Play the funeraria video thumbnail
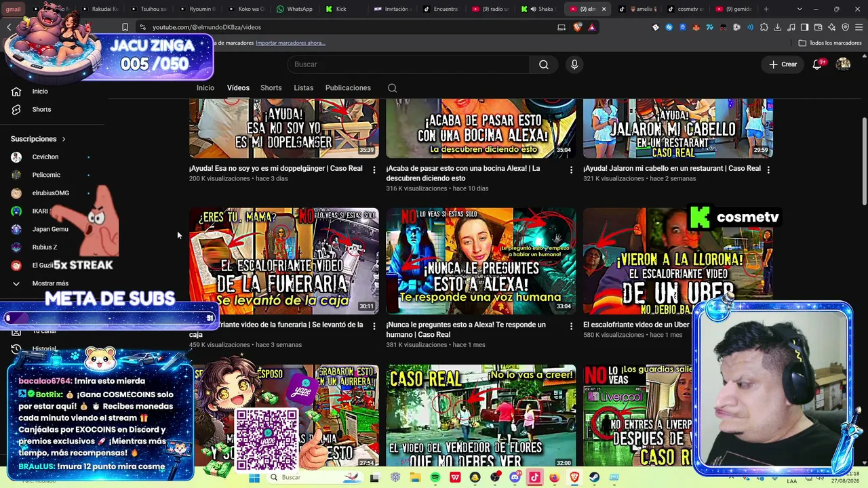The image size is (868, 488). (284, 261)
